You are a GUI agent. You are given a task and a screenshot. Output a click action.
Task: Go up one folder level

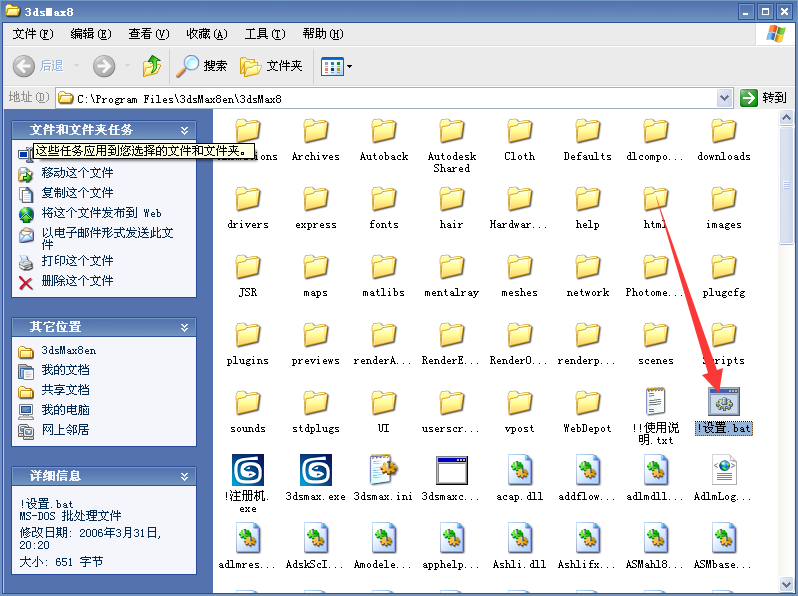click(151, 66)
